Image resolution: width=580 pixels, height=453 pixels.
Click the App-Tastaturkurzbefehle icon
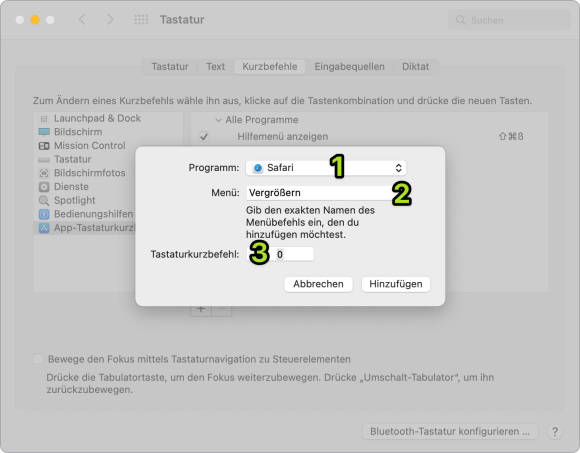44,228
